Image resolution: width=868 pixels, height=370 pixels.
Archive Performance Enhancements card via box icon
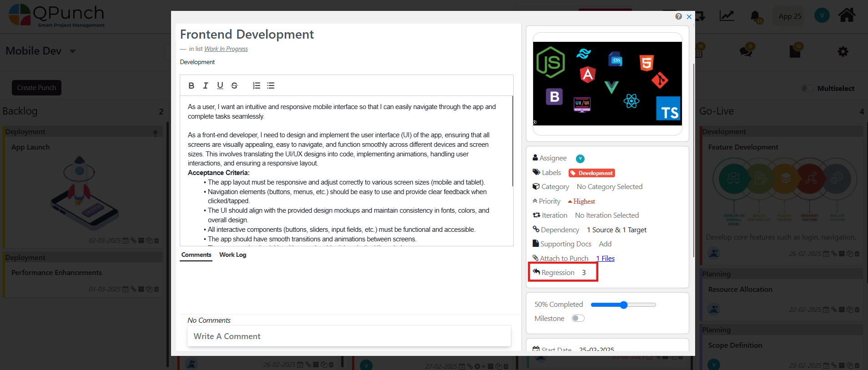[141, 289]
